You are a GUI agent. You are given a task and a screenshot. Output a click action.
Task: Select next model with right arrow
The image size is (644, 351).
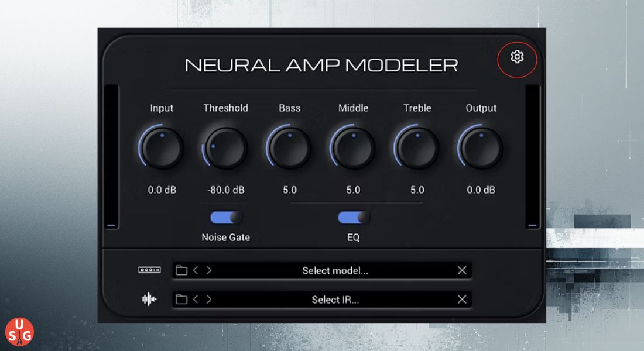208,270
